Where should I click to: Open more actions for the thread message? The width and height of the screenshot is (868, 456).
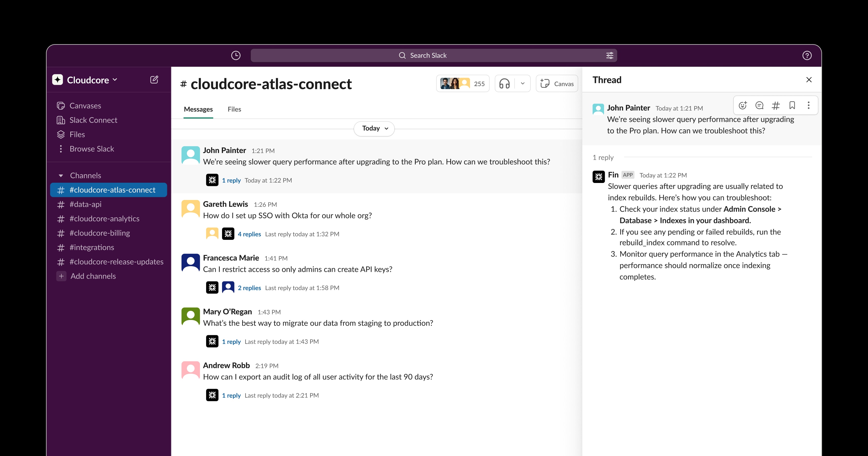(x=808, y=105)
